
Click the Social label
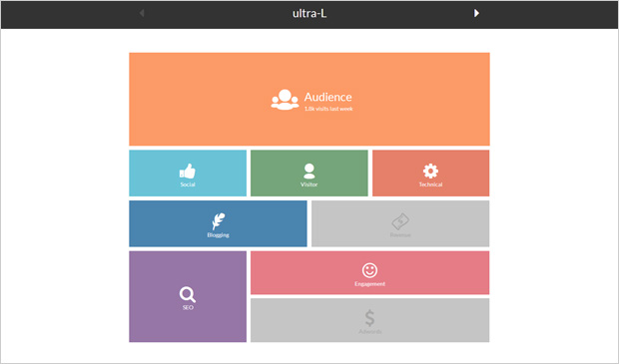(x=188, y=184)
